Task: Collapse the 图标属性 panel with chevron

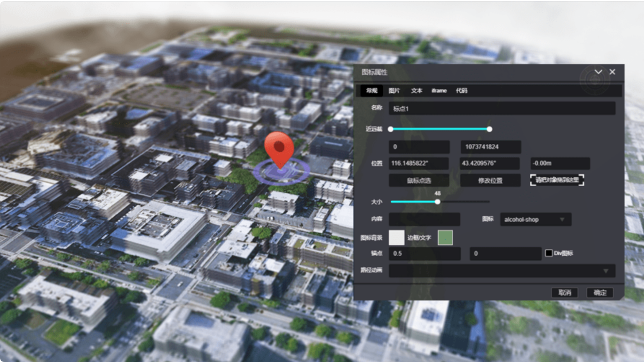Action: coord(598,72)
